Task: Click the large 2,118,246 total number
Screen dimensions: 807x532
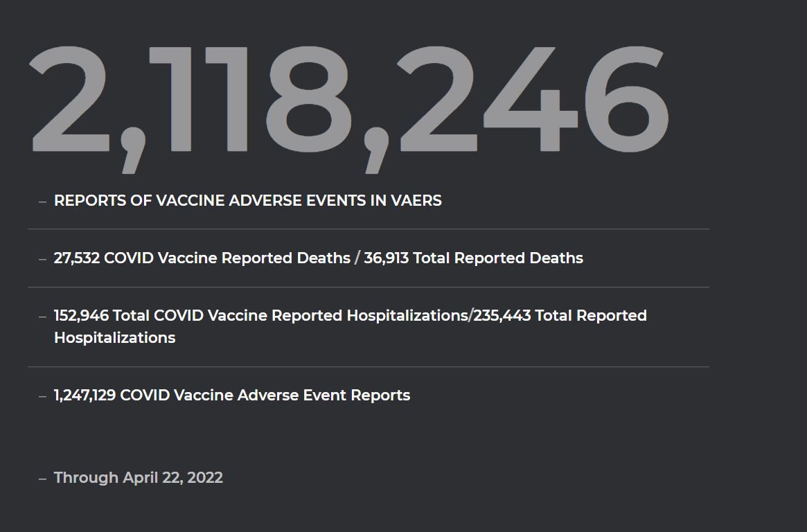Action: (x=349, y=109)
